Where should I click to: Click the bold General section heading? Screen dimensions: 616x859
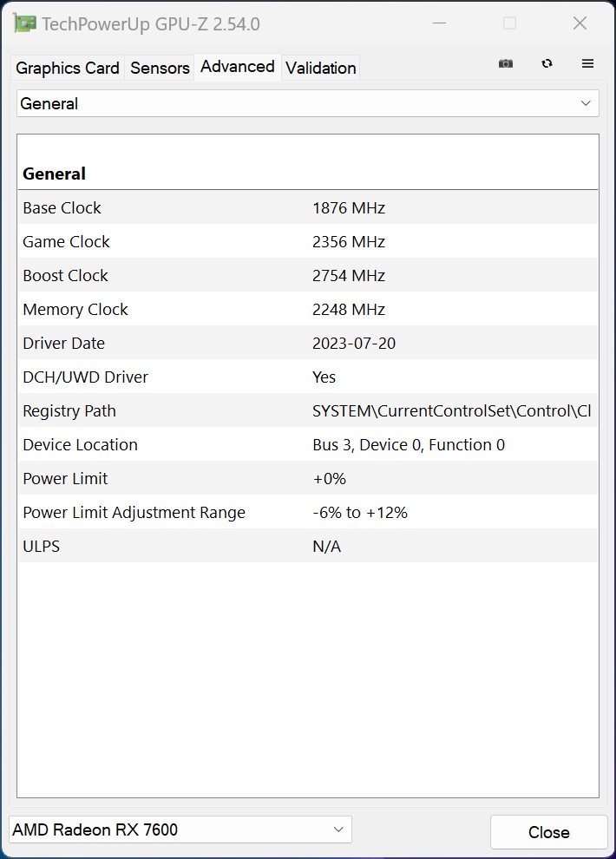pos(54,174)
